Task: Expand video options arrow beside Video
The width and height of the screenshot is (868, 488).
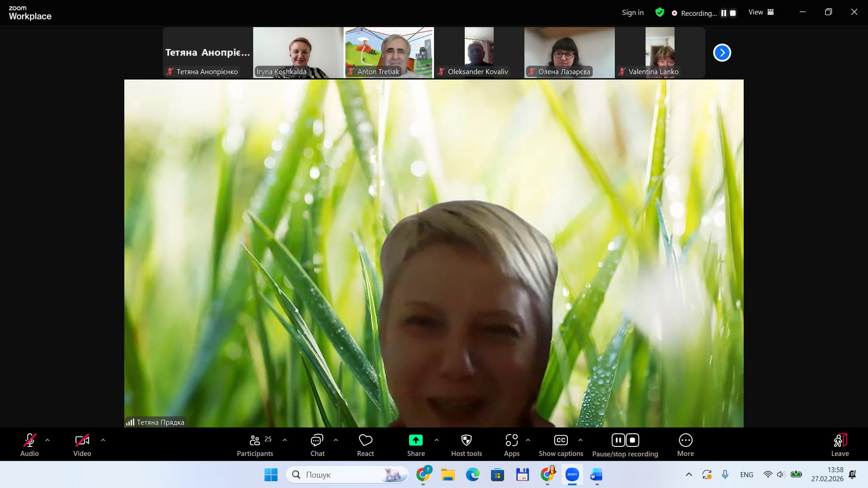Action: tap(103, 440)
